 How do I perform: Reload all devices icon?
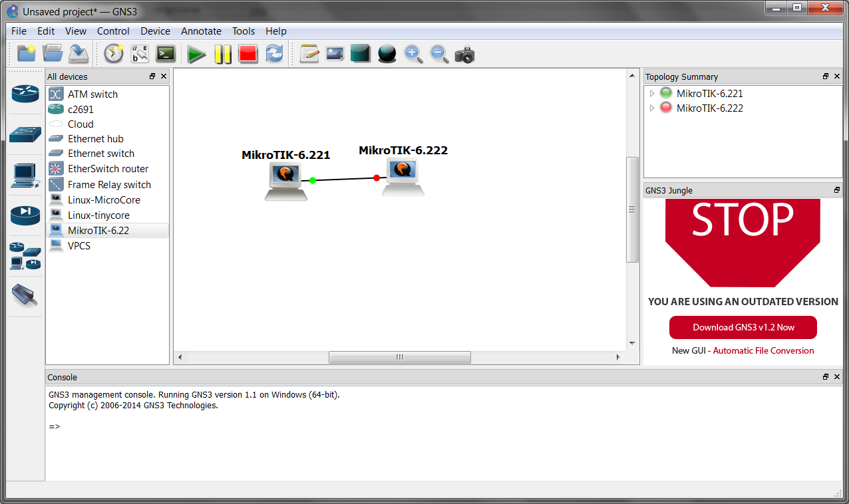[x=274, y=54]
